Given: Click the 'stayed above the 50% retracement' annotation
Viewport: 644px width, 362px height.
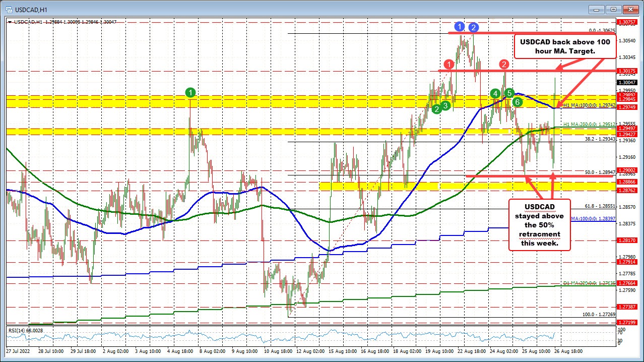Looking at the screenshot, I should click(x=539, y=225).
